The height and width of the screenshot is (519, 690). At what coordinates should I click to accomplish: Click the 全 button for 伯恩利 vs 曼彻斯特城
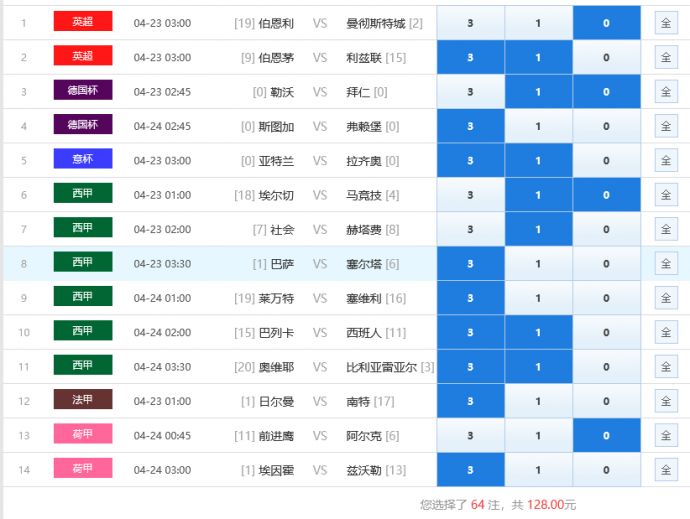666,23
